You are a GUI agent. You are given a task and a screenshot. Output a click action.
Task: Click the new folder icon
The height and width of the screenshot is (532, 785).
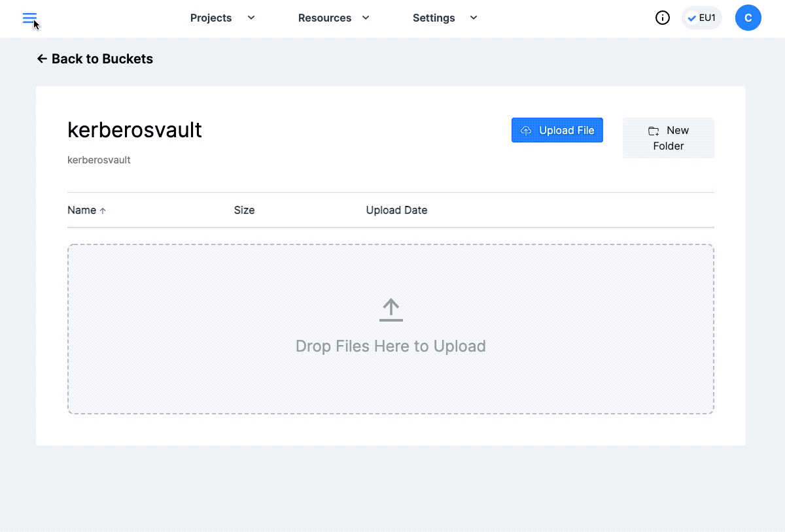point(654,131)
